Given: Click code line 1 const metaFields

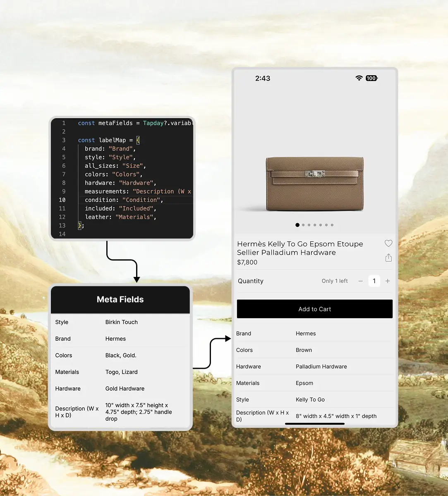Looking at the screenshot, I should point(135,123).
